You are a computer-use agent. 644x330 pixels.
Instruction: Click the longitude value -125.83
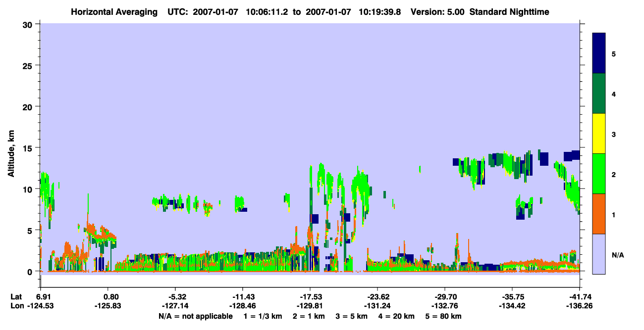pyautogui.click(x=108, y=306)
